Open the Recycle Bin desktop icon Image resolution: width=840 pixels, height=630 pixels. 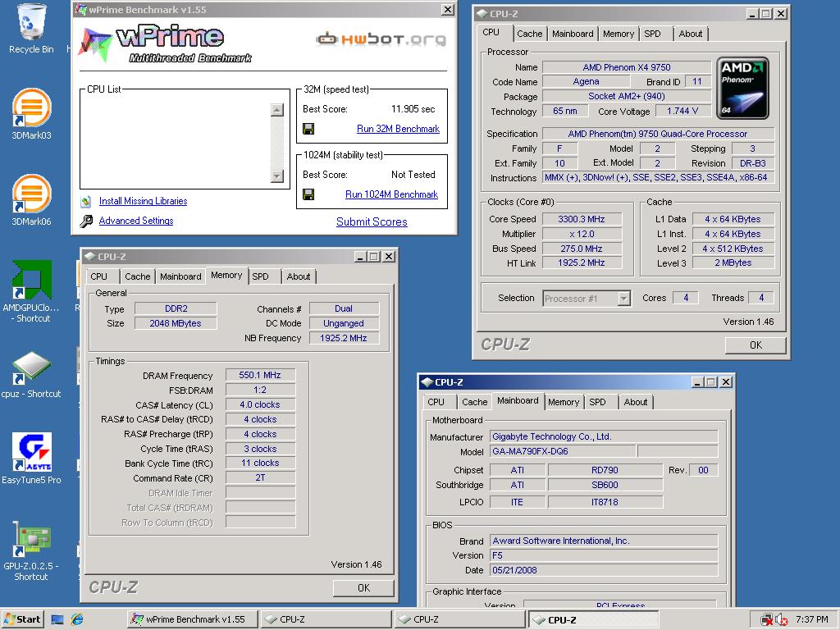[x=32, y=30]
